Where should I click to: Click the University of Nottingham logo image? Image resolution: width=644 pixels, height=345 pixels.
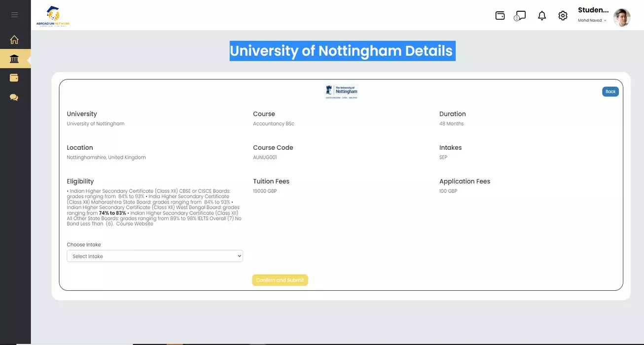click(x=341, y=92)
